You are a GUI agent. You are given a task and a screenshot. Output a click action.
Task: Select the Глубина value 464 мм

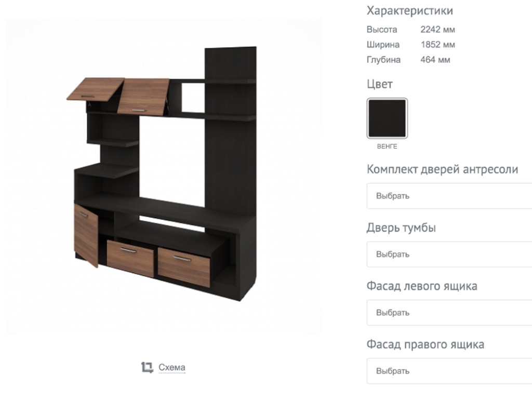tap(435, 60)
